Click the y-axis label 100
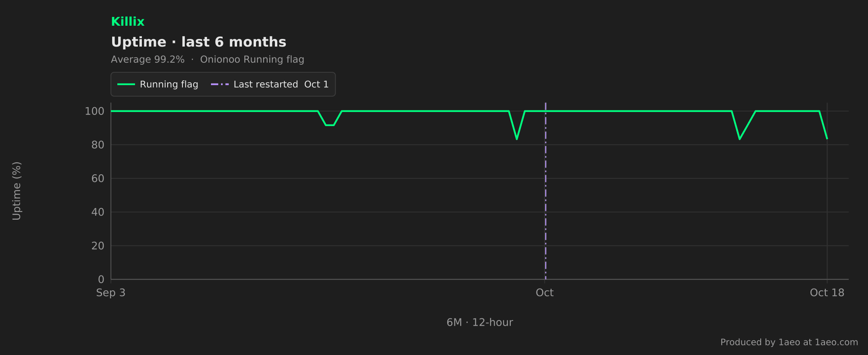 point(94,111)
